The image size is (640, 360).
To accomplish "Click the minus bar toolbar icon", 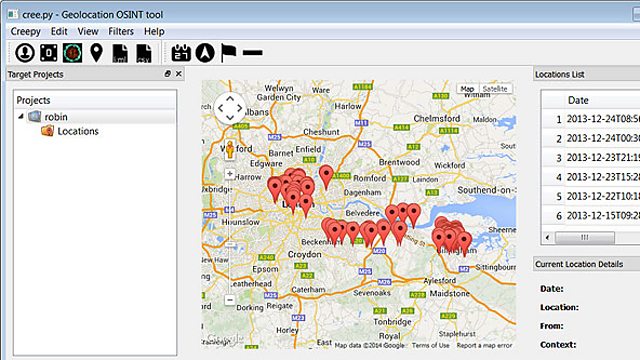I will (x=253, y=53).
